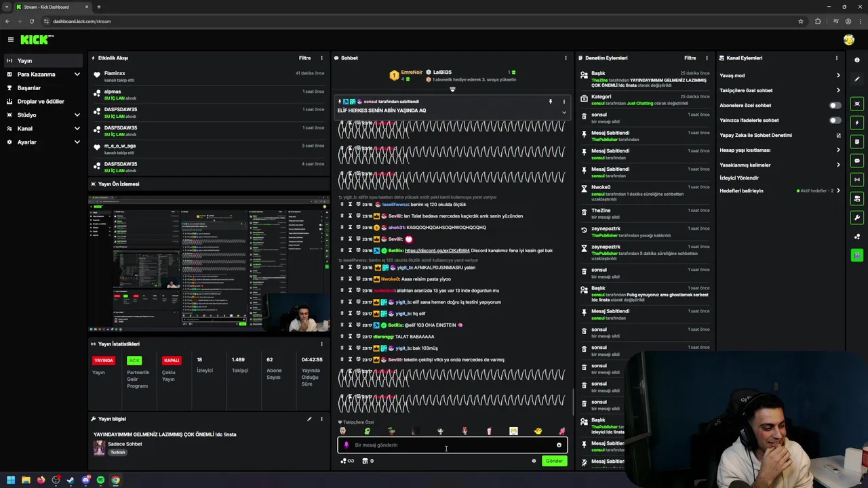Open Sohbet panel more options menu
The height and width of the screenshot is (488, 868).
[566, 58]
